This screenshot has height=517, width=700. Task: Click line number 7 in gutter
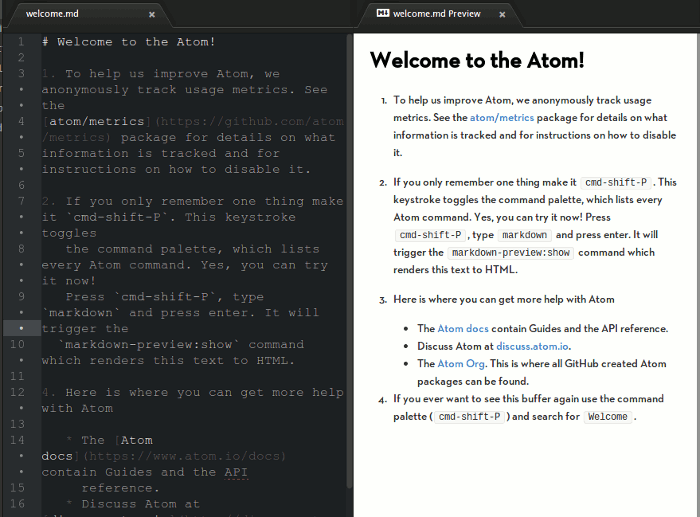(x=21, y=201)
